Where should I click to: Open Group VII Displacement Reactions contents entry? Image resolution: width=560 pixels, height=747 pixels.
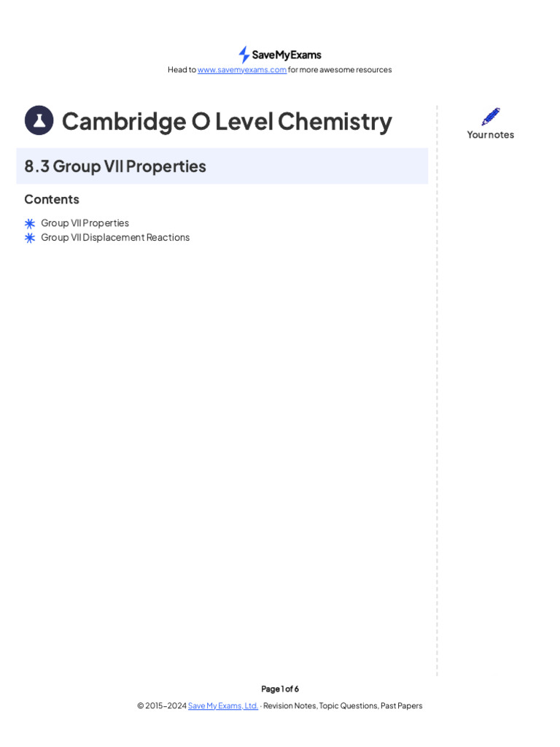pos(115,237)
